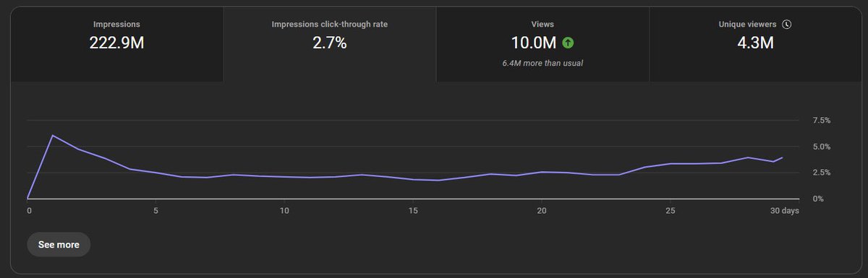Click the 2.5% y-axis label
This screenshot has height=278, width=868.
point(822,173)
